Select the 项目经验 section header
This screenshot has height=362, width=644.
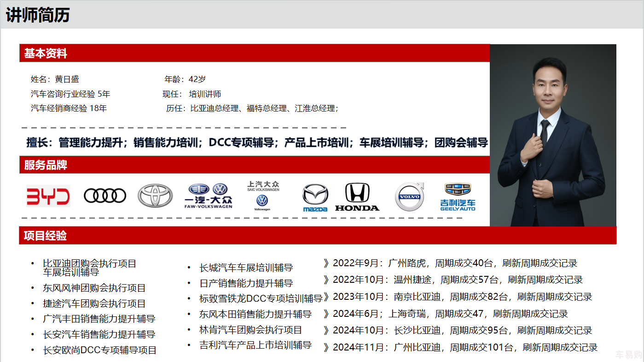[318, 235]
